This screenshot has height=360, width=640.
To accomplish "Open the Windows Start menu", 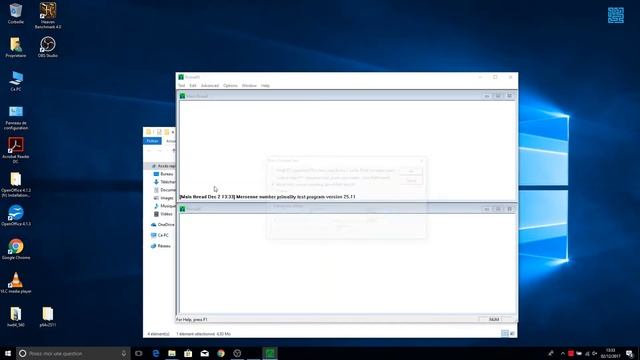I will tap(8, 353).
